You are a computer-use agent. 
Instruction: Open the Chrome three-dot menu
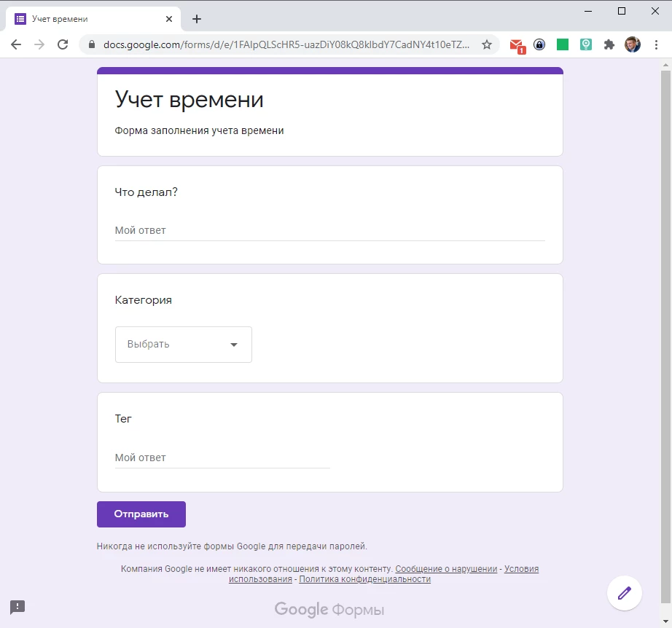click(x=655, y=44)
